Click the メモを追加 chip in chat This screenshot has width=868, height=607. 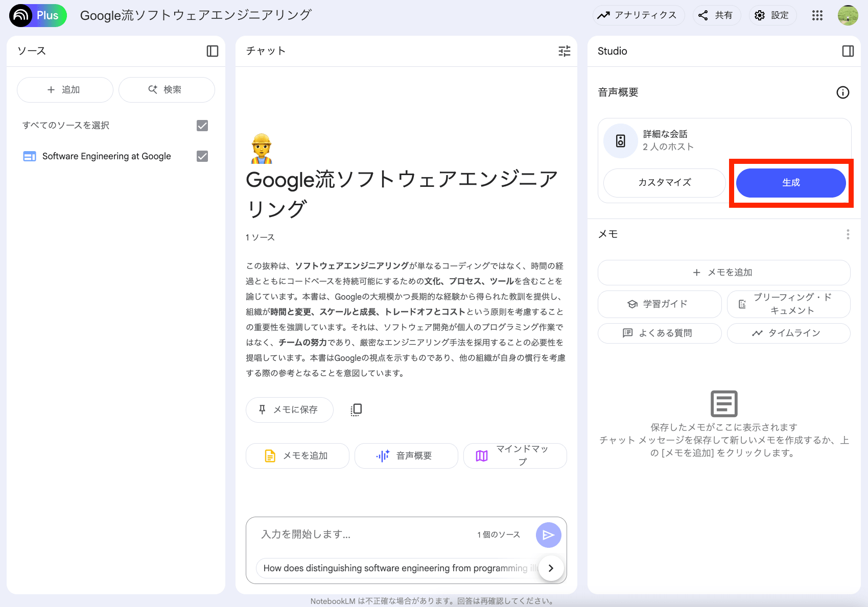pyautogui.click(x=297, y=456)
